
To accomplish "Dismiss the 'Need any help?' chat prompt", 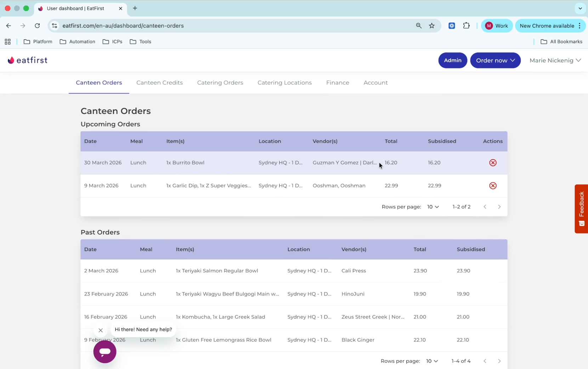I will click(101, 330).
